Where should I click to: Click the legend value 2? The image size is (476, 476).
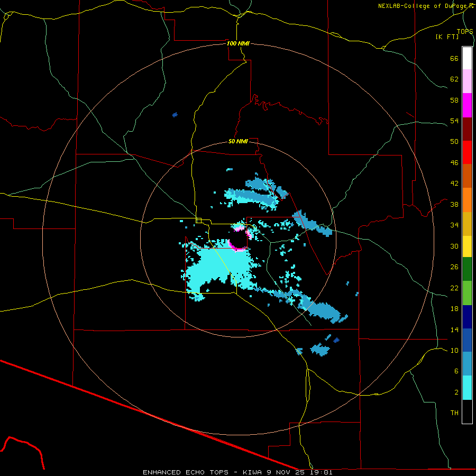point(456,392)
